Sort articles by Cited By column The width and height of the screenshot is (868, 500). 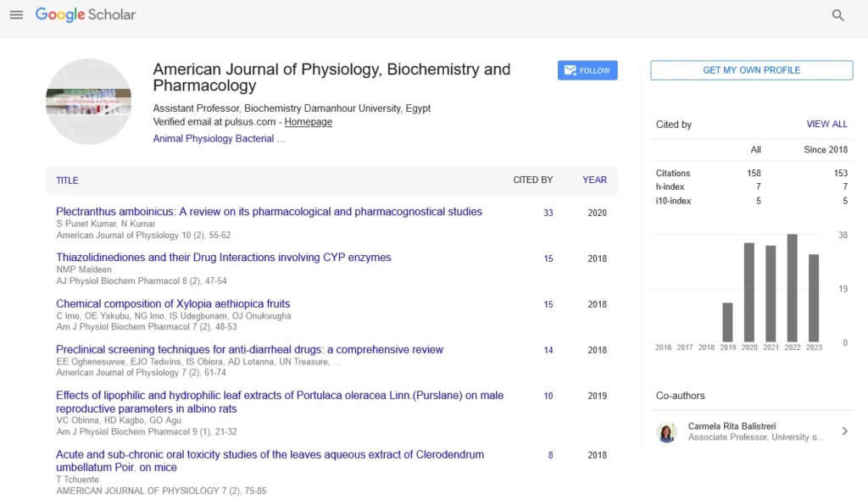point(532,180)
